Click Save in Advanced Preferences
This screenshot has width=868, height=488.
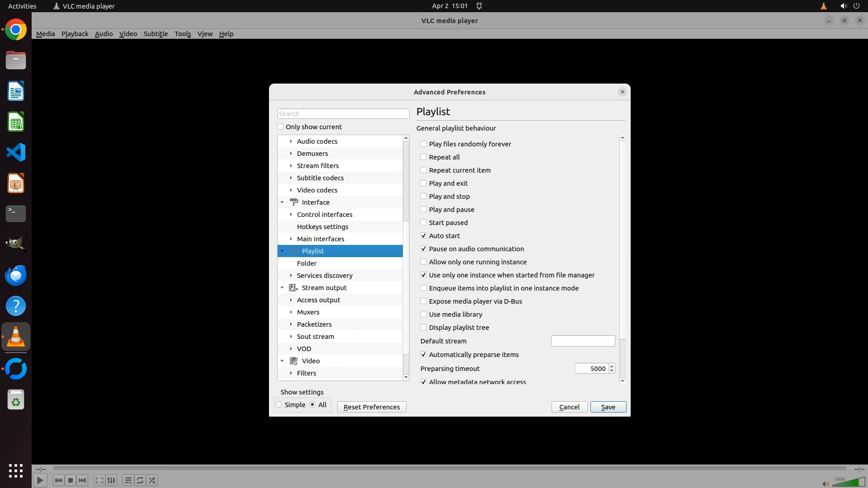[x=608, y=407]
